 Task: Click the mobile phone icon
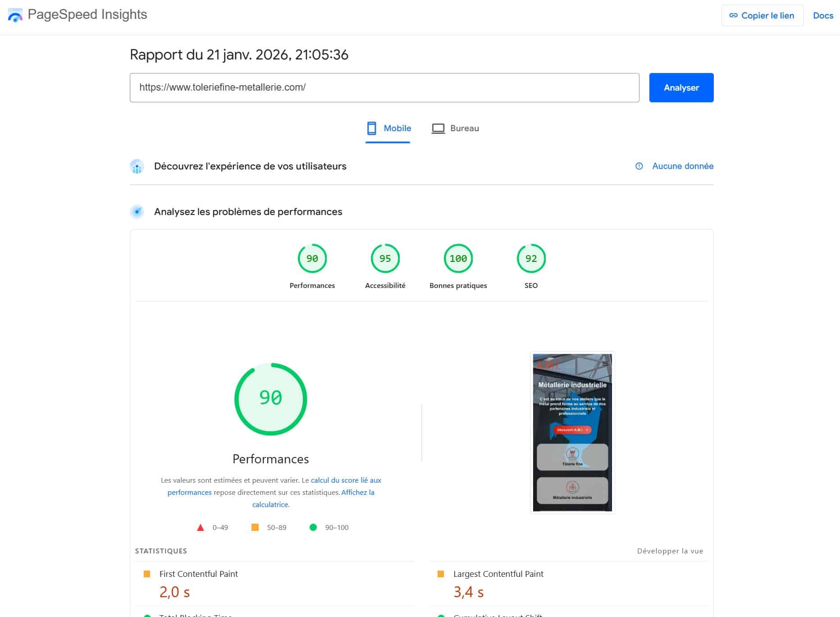371,128
